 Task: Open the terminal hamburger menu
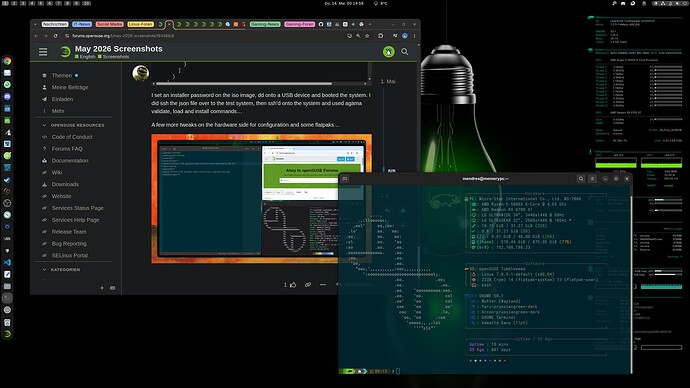click(x=592, y=179)
